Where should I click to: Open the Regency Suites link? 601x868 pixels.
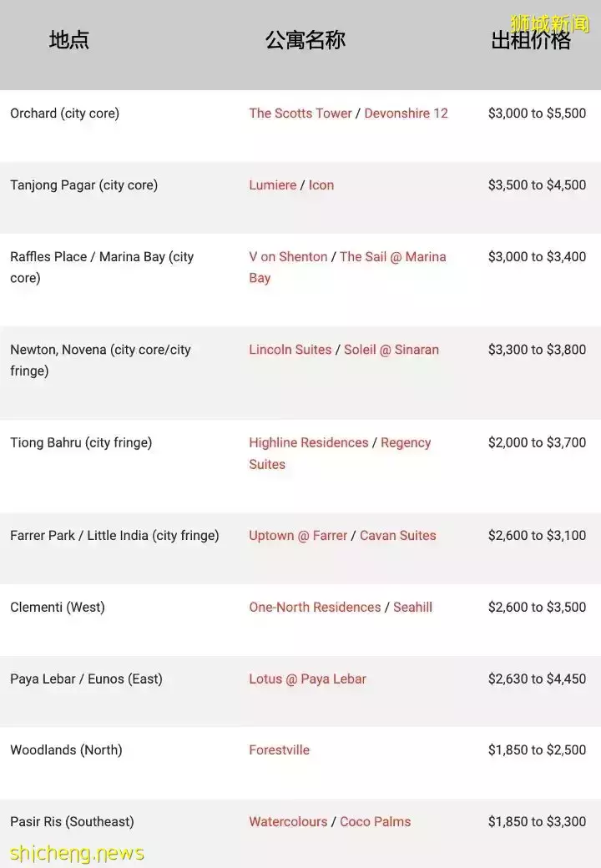click(406, 442)
